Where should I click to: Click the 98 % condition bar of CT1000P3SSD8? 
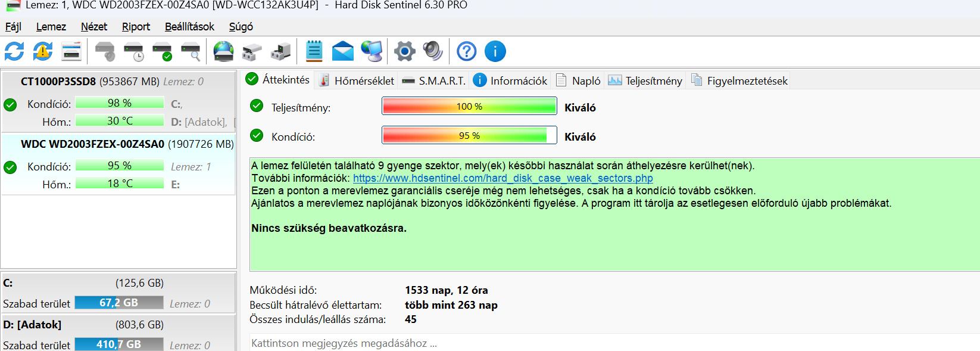[x=120, y=103]
